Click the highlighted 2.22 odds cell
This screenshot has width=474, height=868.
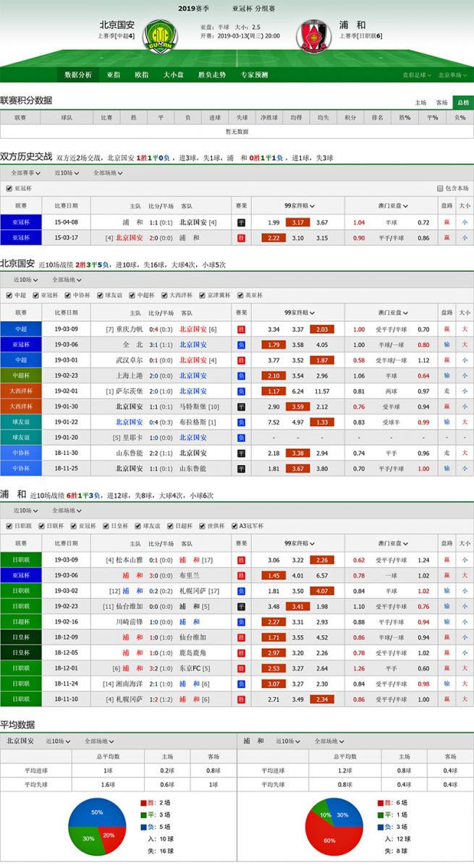click(x=273, y=237)
